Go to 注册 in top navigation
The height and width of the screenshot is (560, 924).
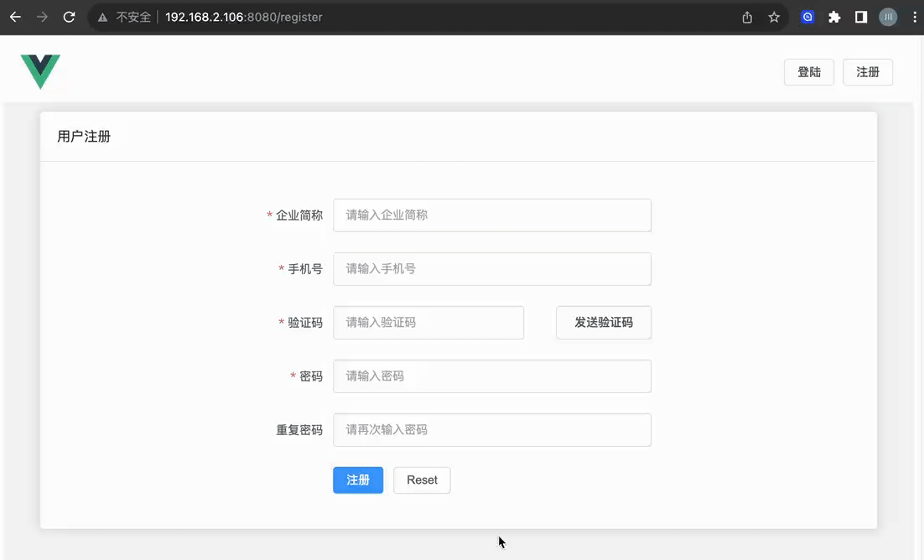tap(868, 72)
